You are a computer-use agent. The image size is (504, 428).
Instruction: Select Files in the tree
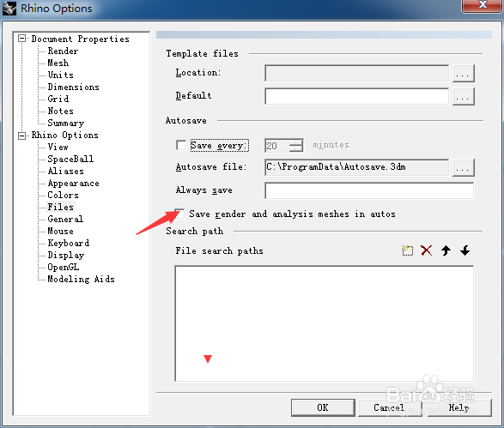coord(61,207)
